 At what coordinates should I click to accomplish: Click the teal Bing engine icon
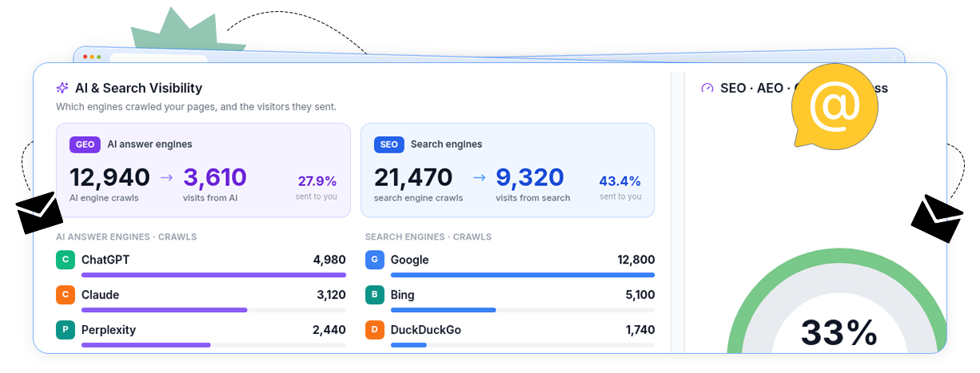[374, 295]
